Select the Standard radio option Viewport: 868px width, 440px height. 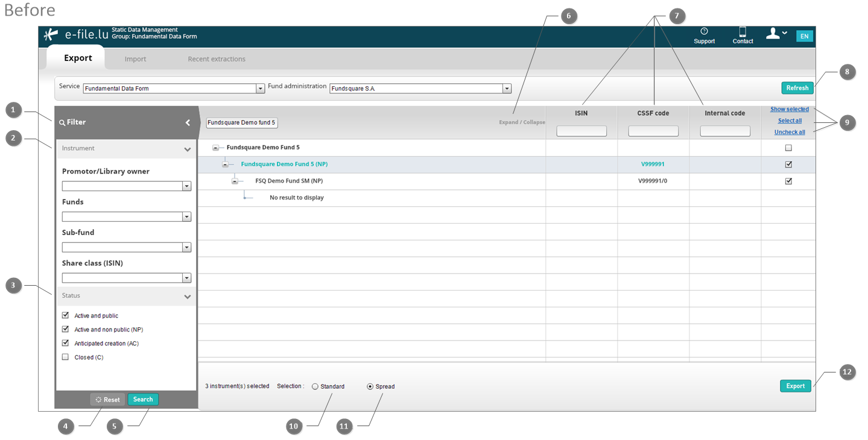pyautogui.click(x=315, y=386)
